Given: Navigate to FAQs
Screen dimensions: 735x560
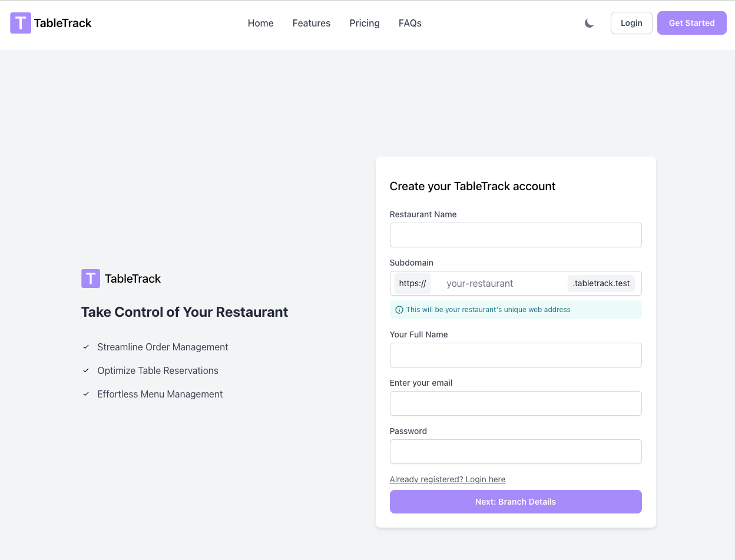Looking at the screenshot, I should 410,23.
